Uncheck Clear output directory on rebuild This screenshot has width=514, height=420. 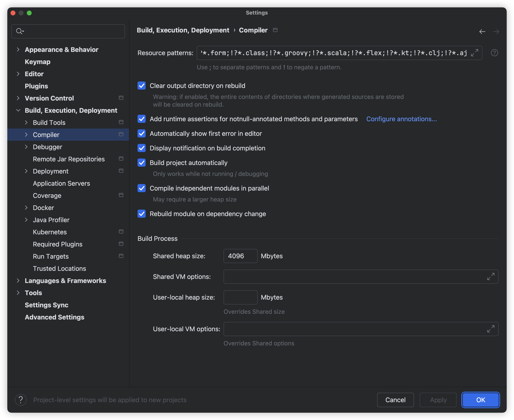tap(142, 86)
